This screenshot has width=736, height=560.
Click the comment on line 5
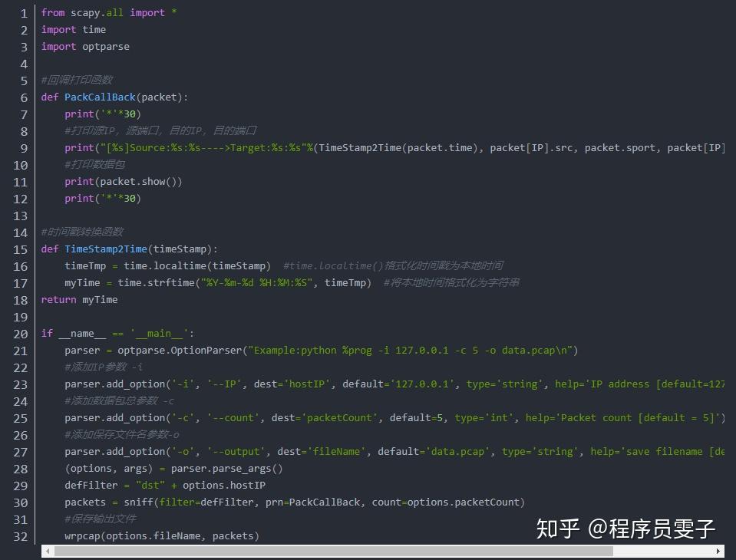(77, 81)
